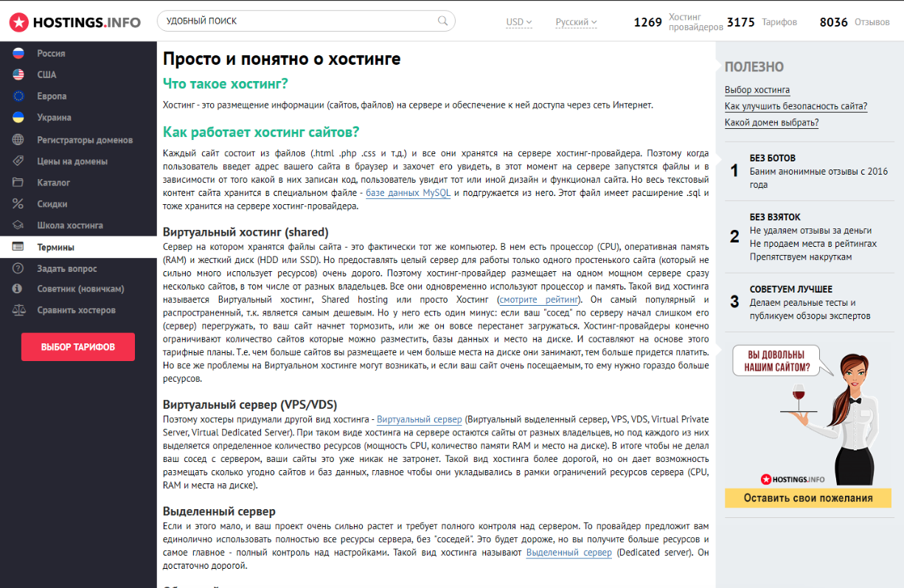Open the Виртуальный сервер link
Viewport: 904px width, 588px height.
[x=419, y=419]
